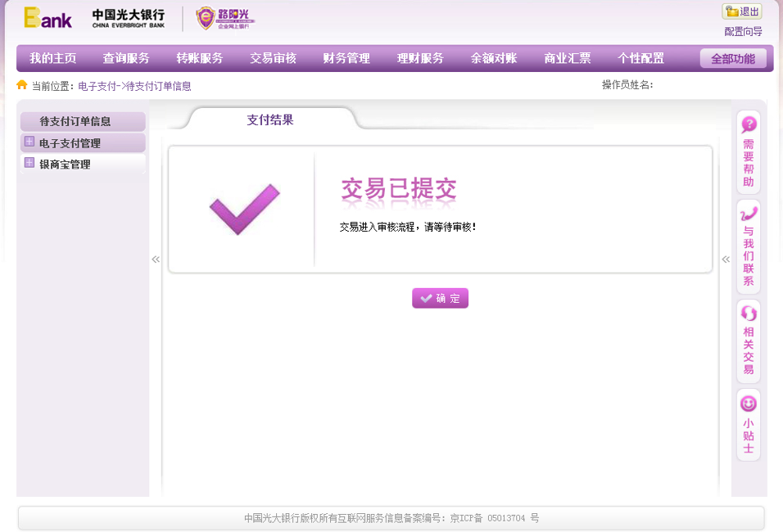
Task: Click the 与我们联系 phone icon
Action: tap(748, 214)
